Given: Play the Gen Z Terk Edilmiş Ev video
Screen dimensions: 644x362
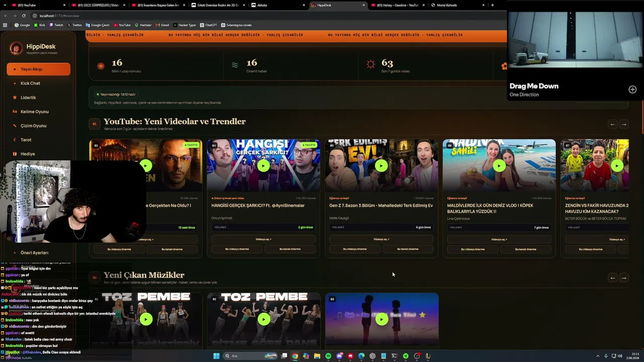Looking at the screenshot, I should (x=381, y=165).
